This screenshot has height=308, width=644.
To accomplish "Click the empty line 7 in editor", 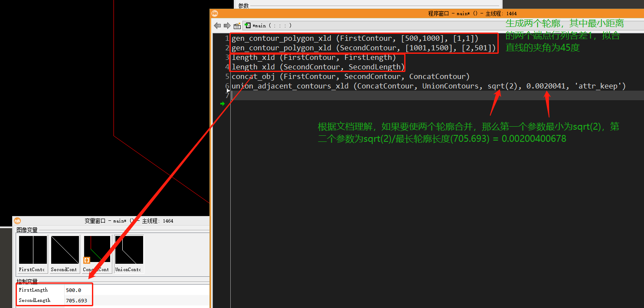I will [x=437, y=95].
